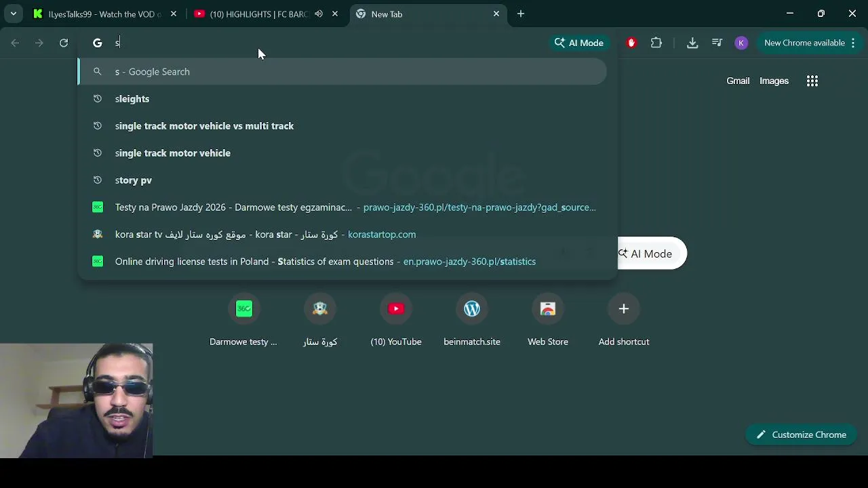Pick 'single track motor vehicle vs multi track'
Viewport: 868px width, 488px height.
pyautogui.click(x=342, y=126)
